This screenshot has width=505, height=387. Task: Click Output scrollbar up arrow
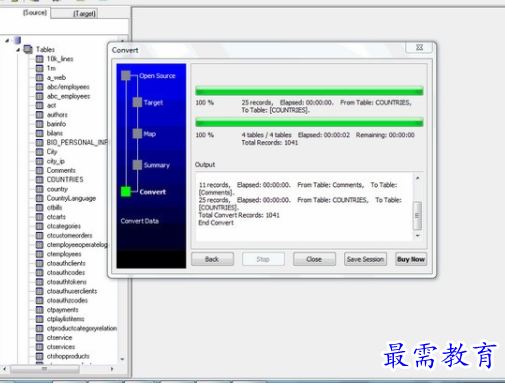[417, 178]
